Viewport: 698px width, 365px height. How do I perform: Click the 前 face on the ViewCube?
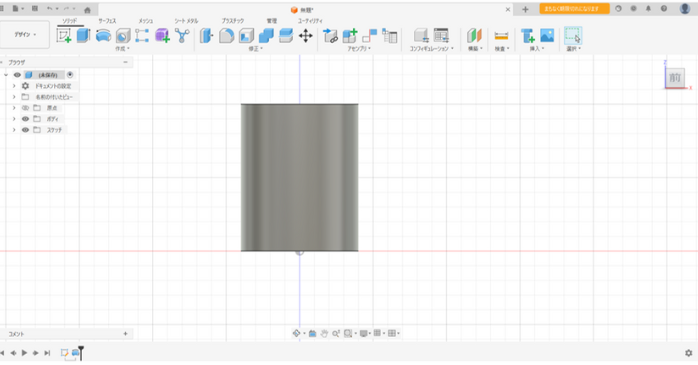pos(675,77)
